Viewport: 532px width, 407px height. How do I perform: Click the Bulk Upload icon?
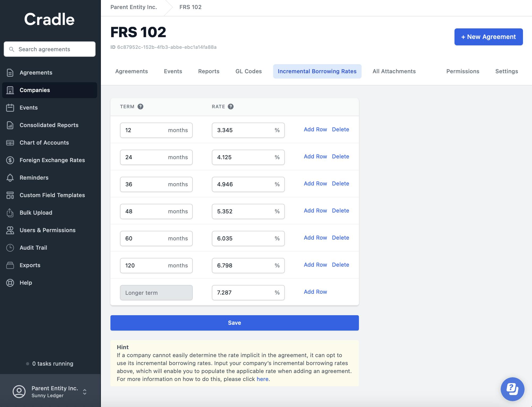tap(10, 213)
